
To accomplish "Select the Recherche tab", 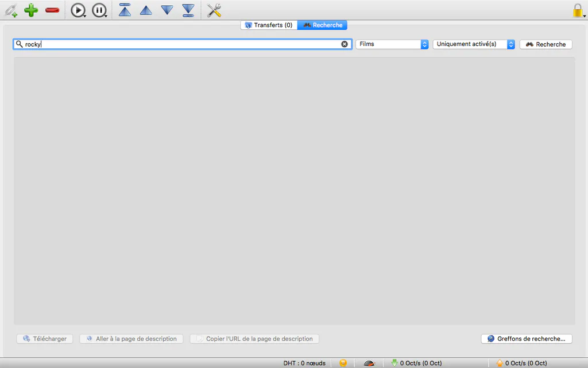I will click(323, 25).
